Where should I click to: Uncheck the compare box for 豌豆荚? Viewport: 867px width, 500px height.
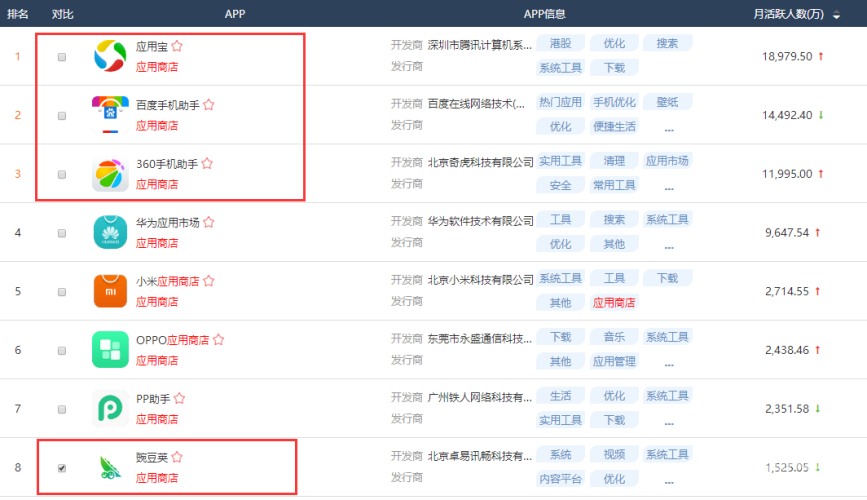[x=62, y=468]
